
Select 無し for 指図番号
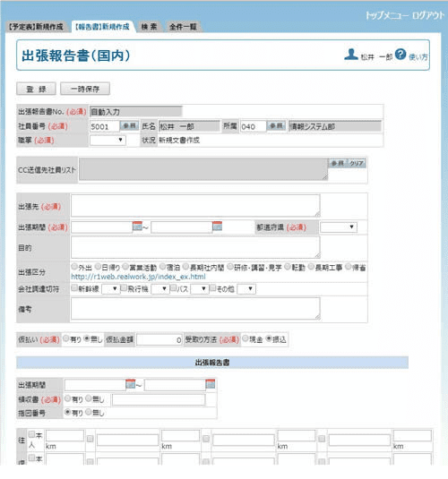[89, 412]
